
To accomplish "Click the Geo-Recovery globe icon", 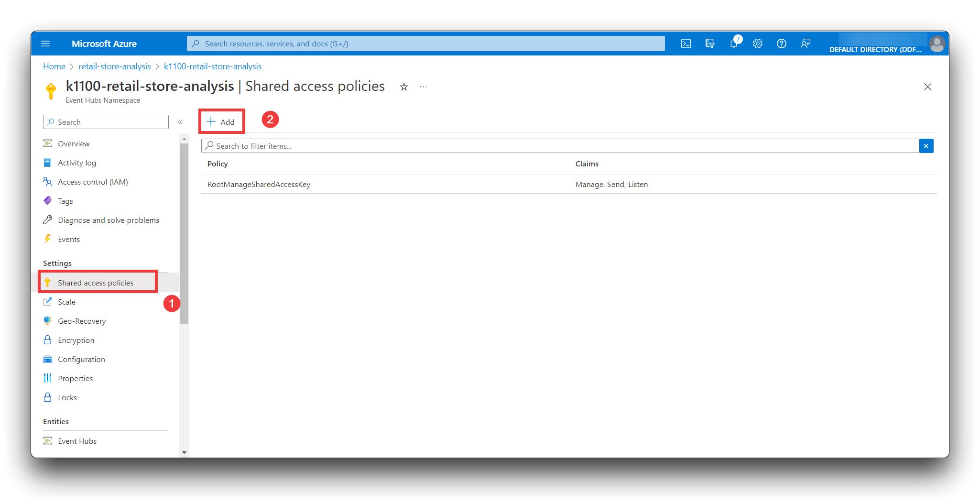I will coord(47,321).
